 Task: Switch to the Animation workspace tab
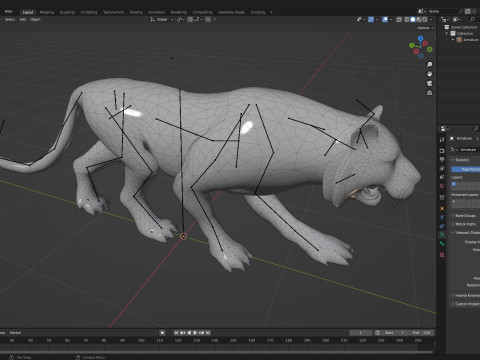click(x=156, y=12)
